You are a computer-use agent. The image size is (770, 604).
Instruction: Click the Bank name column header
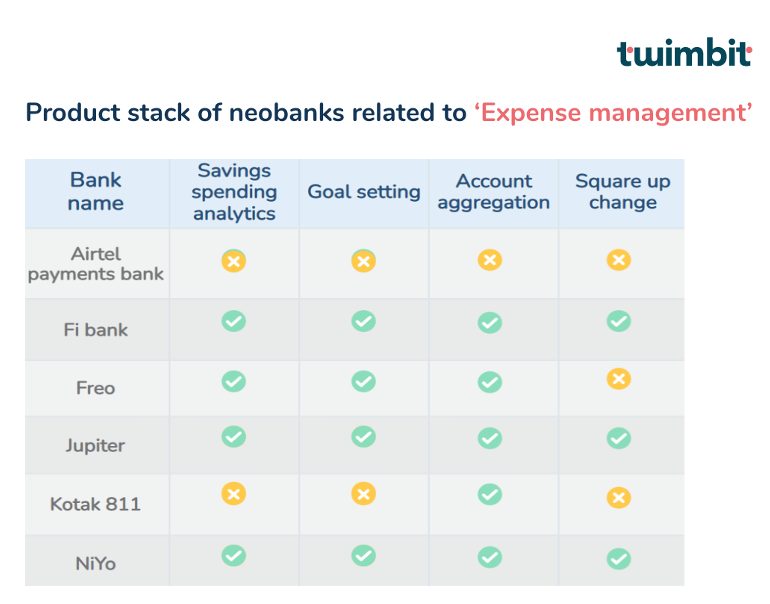[x=96, y=191]
